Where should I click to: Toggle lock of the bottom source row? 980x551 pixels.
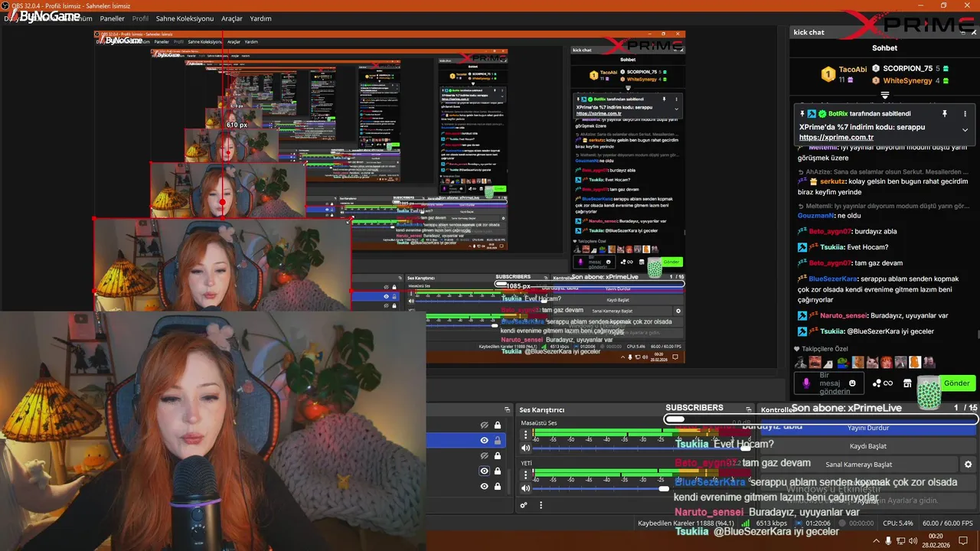(498, 486)
